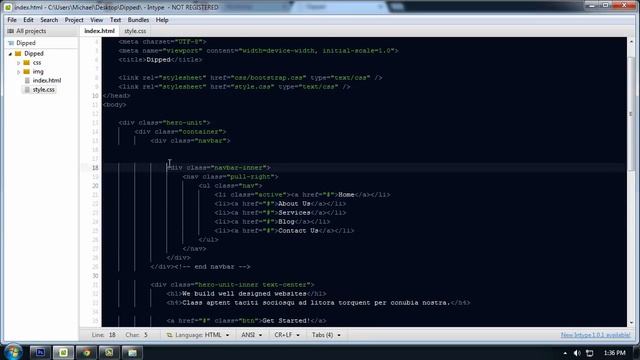Click the Services text in code

coord(294,213)
